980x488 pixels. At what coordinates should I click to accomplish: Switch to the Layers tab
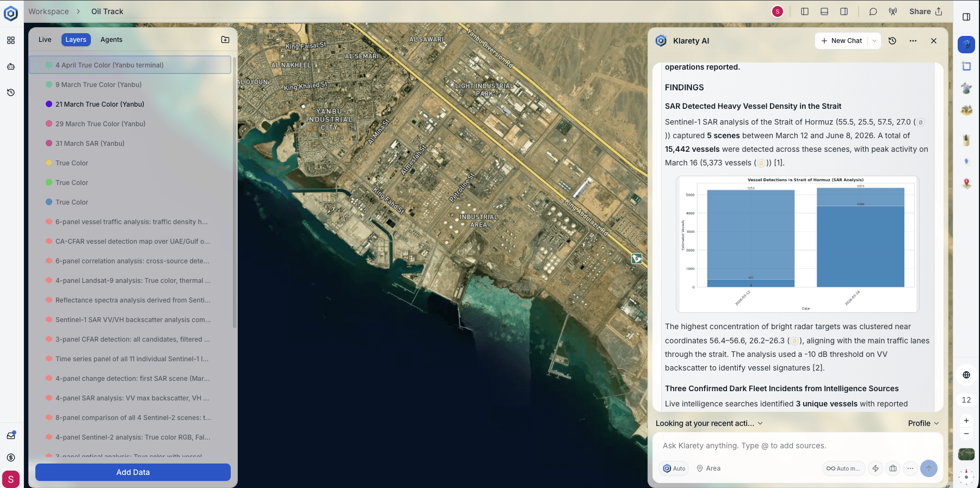tap(76, 40)
